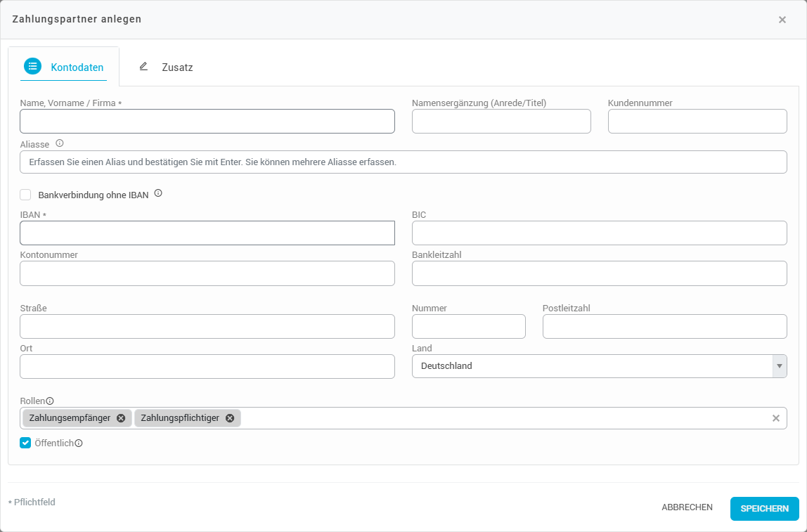Click into the Aliasse input field

tap(403, 162)
